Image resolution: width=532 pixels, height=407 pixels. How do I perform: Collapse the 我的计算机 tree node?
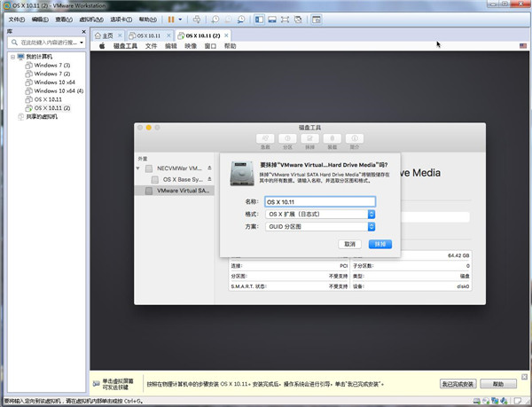point(13,57)
